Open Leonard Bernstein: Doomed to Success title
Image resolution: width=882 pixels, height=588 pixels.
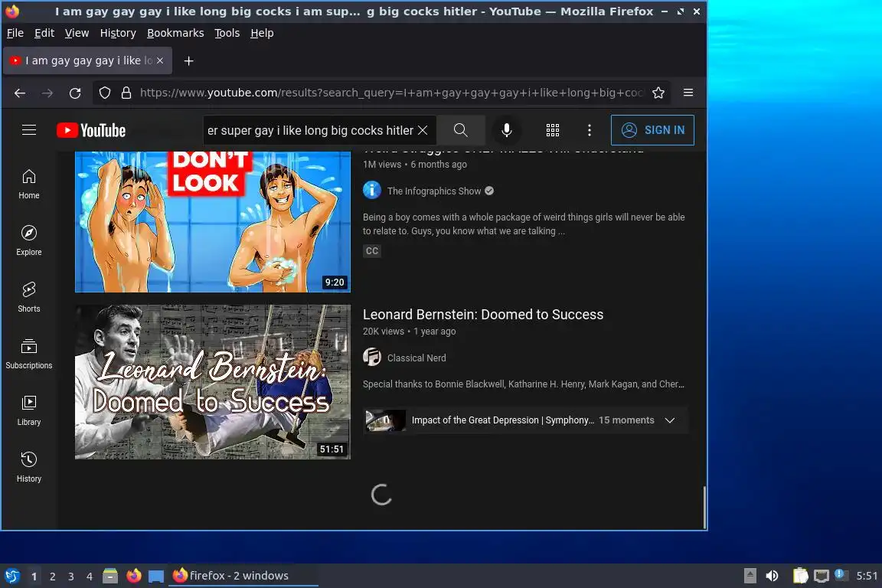coord(483,315)
